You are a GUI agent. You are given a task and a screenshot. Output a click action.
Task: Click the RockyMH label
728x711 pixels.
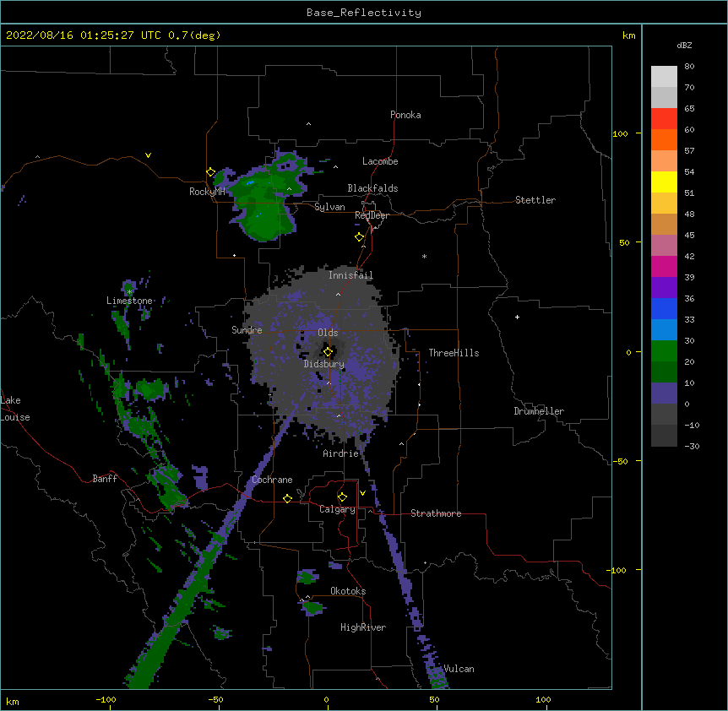pyautogui.click(x=207, y=191)
